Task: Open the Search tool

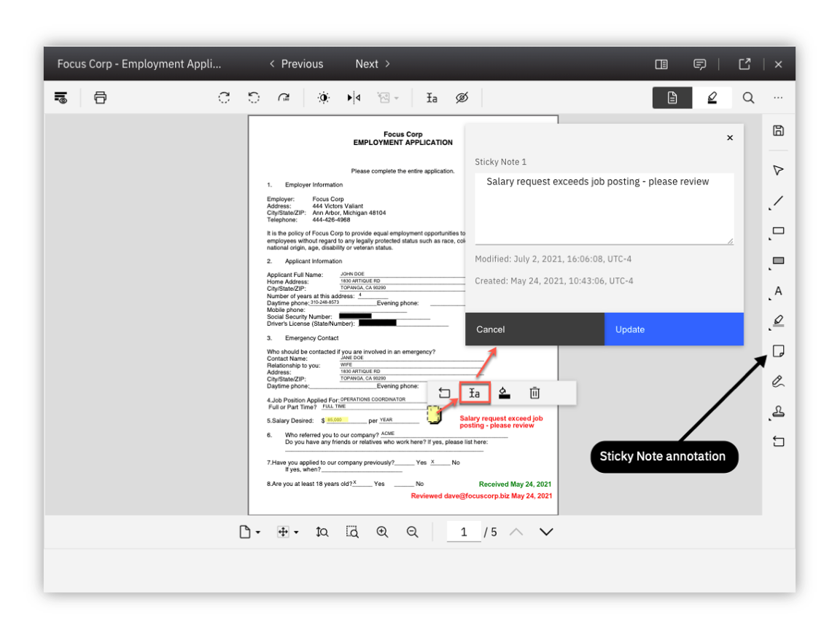Action: [748, 98]
